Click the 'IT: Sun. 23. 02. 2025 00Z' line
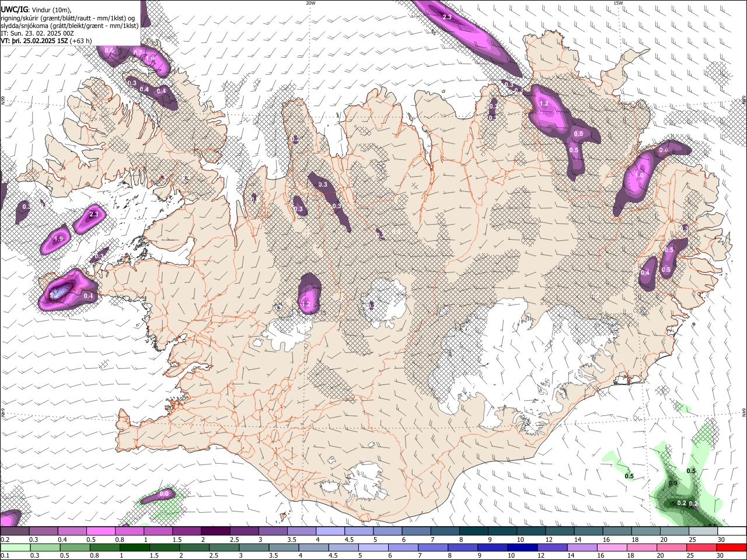 pos(37,33)
